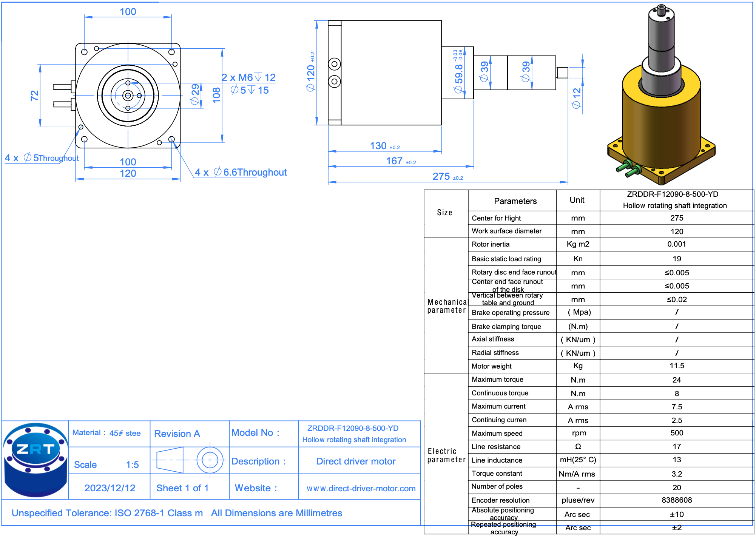756x537 pixels.
Task: Click the 'Brake clamping torque' row label
Action: pos(506,326)
